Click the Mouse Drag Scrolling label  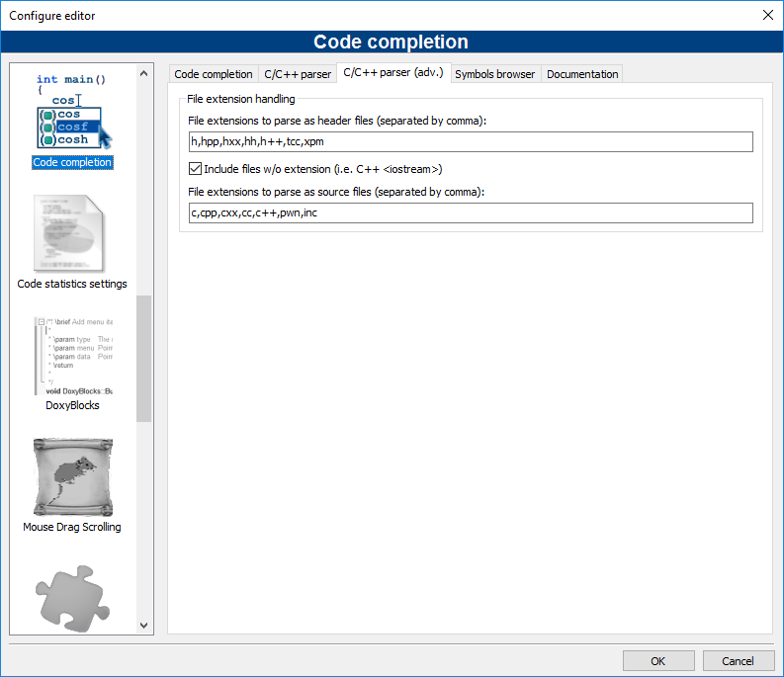[72, 527]
